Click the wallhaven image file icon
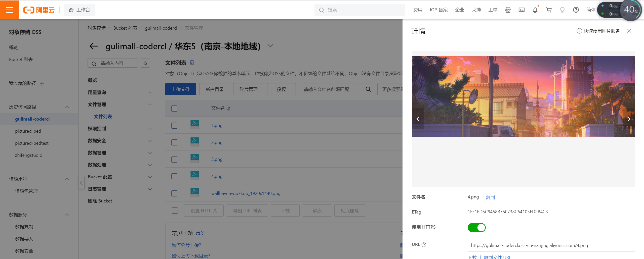Screen dimensions: 644x259 pyautogui.click(x=195, y=193)
